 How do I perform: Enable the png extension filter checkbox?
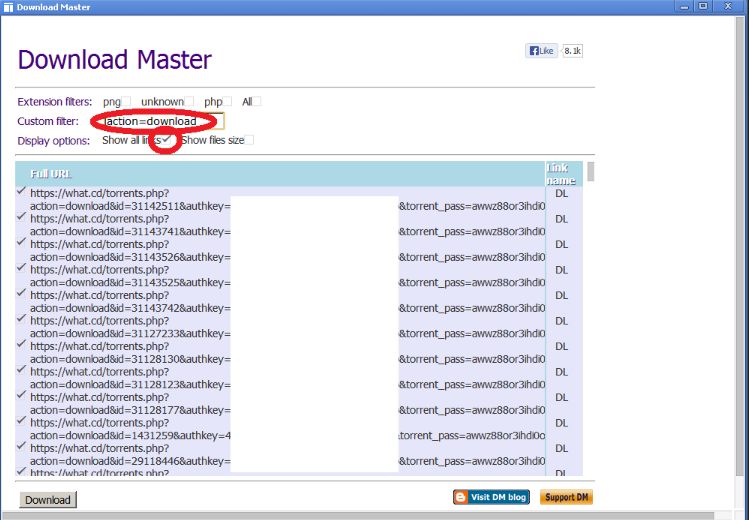point(126,101)
